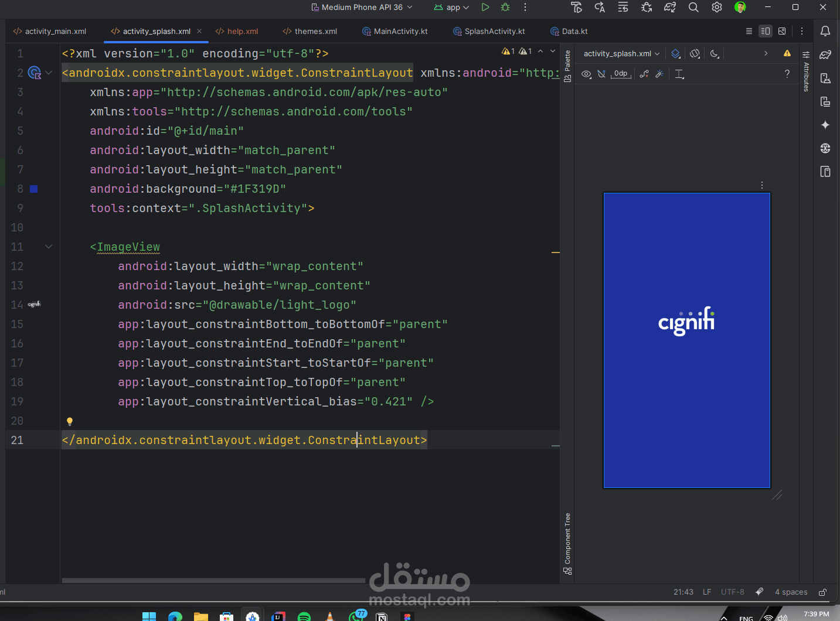The height and width of the screenshot is (621, 840).
Task: Click the horizontal scrollbar under the code editor
Action: pyautogui.click(x=213, y=581)
